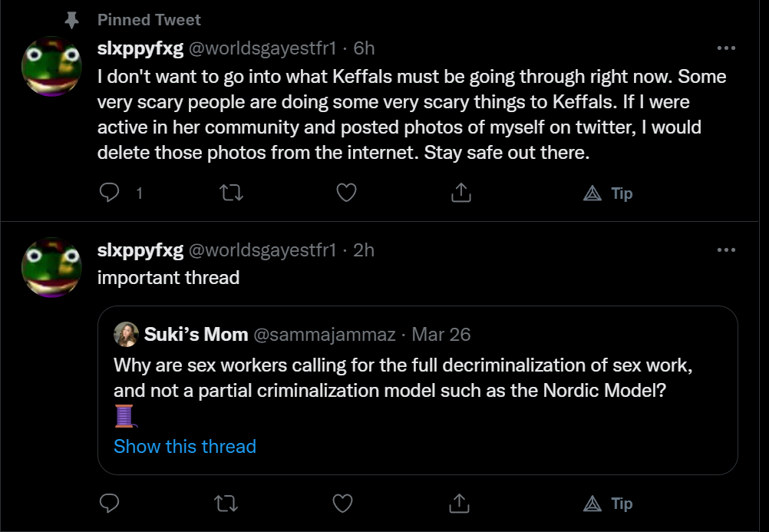The image size is (769, 532).
Task: Reply to the 'important thread' tweet
Action: click(x=111, y=503)
